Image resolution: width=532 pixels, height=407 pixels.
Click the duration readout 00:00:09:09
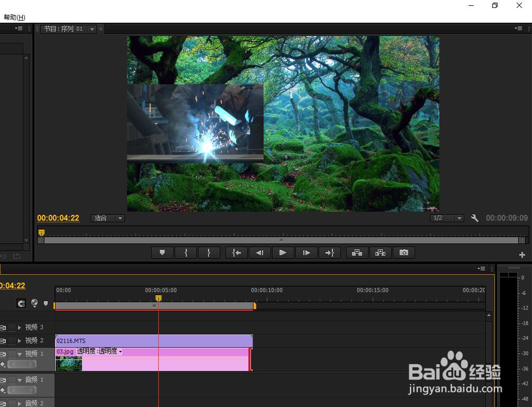(x=506, y=218)
